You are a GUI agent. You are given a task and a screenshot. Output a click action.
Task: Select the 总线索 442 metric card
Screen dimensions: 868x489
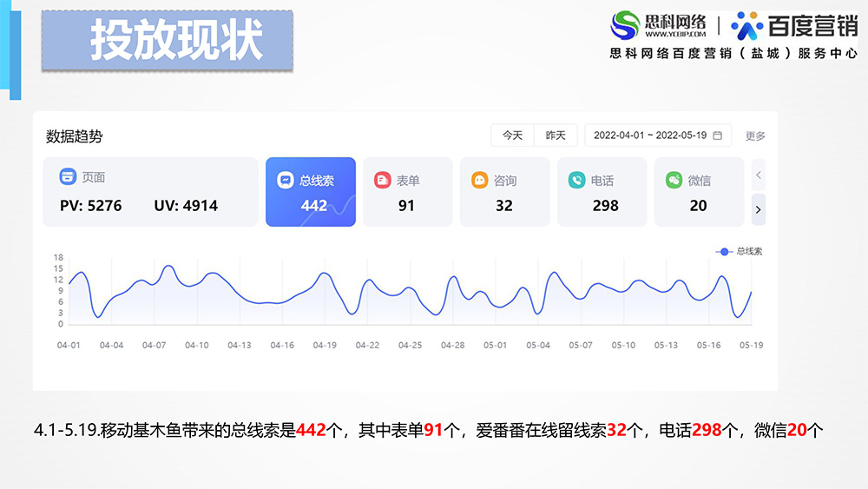coord(310,192)
